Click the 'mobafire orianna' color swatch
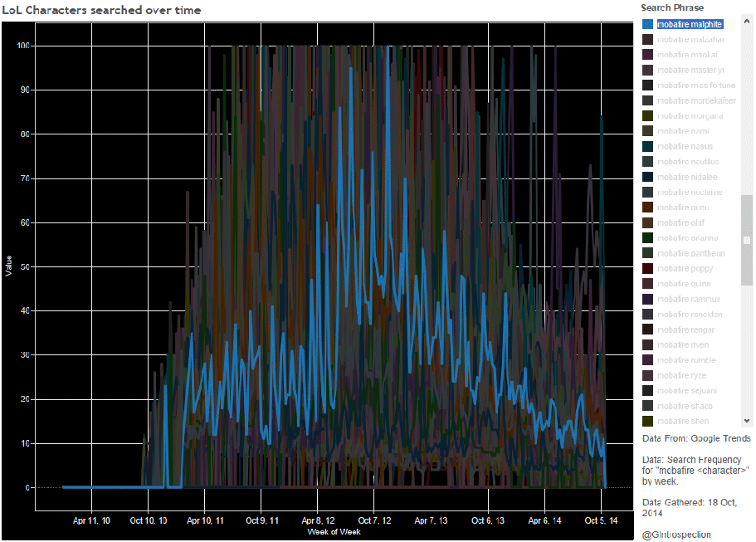This screenshot has height=542, width=756. click(x=647, y=238)
